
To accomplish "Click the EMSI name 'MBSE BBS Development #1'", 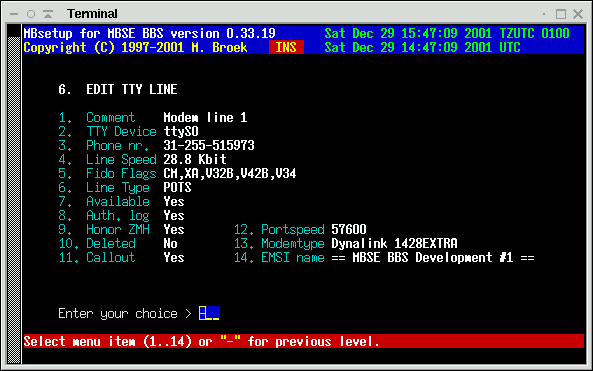I will click(x=433, y=257).
